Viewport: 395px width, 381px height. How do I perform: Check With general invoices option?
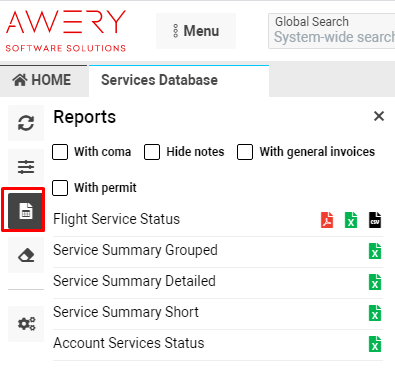245,152
